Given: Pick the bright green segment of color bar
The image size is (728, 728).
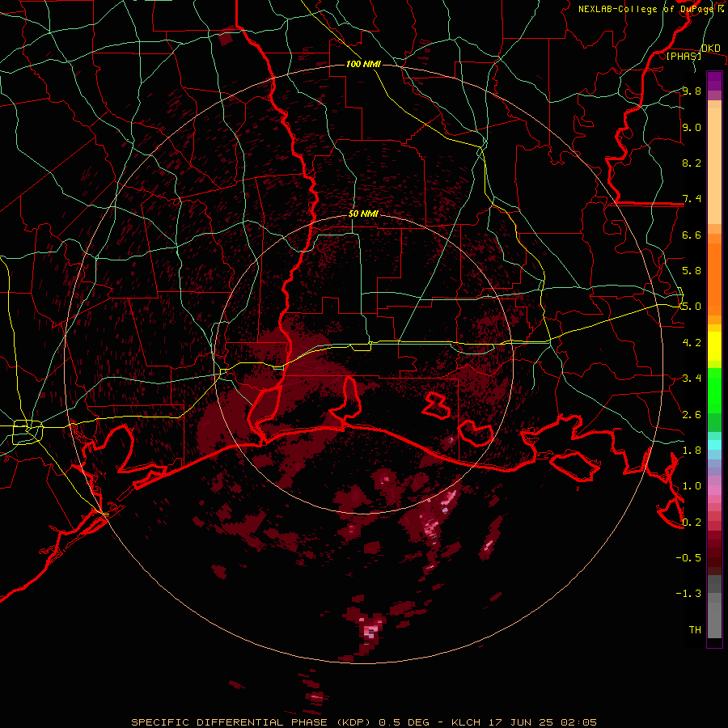Looking at the screenshot, I should [714, 390].
